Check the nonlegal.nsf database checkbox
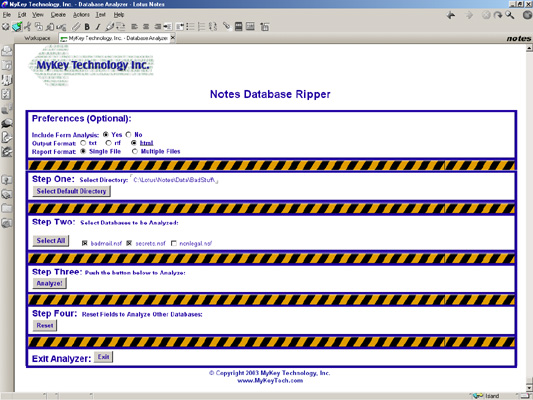This screenshot has height=400, width=533. (x=174, y=243)
